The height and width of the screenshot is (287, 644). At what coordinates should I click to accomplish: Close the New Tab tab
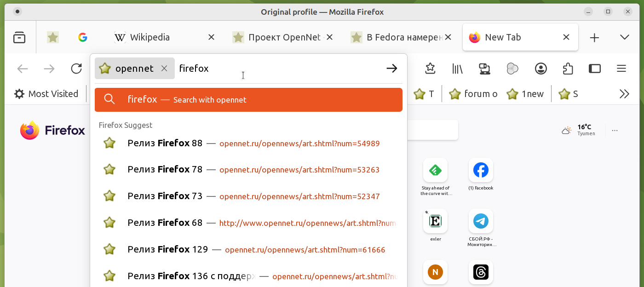pyautogui.click(x=566, y=37)
